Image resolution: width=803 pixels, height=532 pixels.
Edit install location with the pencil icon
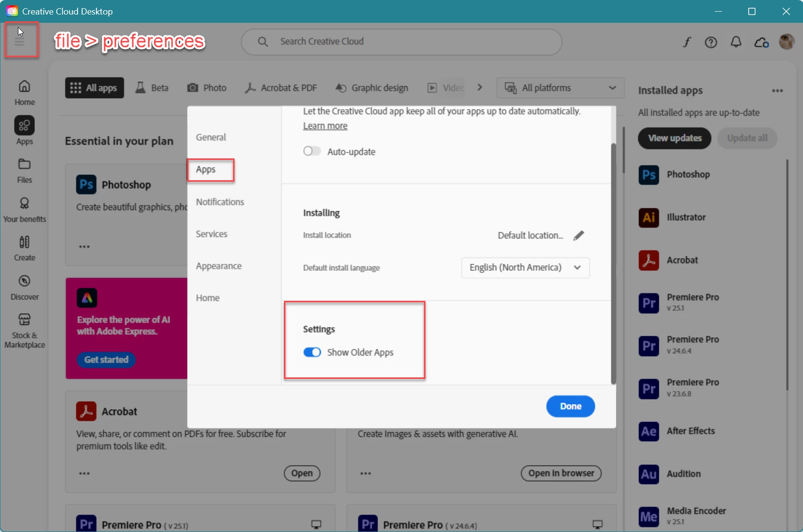579,235
